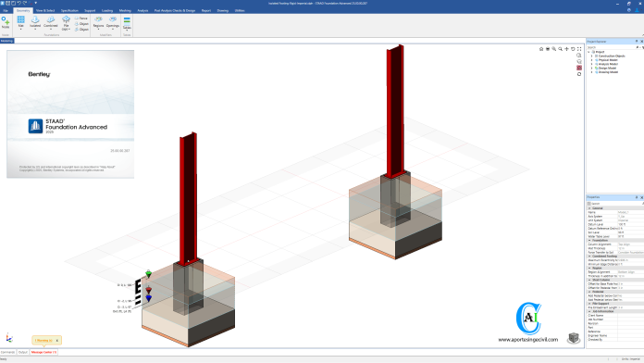Click Save icon in quick access toolbar
Screen dimensions: 644x363
(13, 3)
